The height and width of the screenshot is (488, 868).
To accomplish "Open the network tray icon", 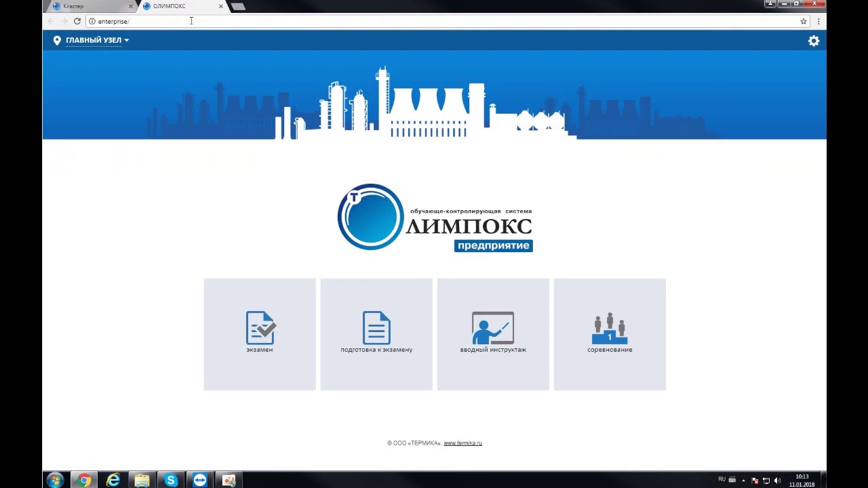I will tap(766, 481).
